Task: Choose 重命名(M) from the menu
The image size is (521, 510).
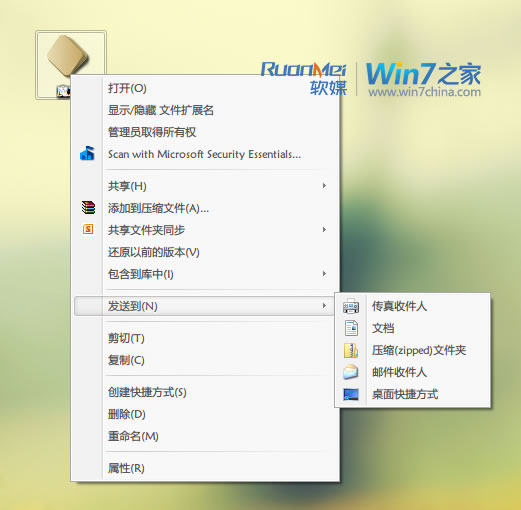Action: [x=133, y=436]
